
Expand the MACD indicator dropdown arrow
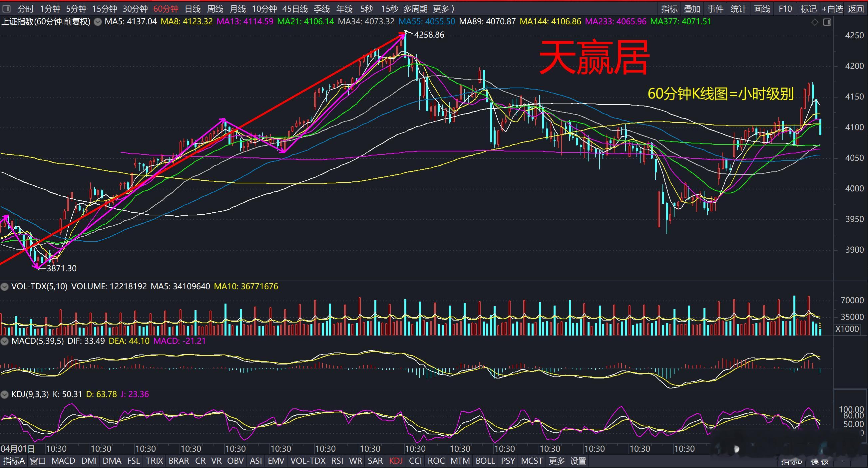point(4,342)
